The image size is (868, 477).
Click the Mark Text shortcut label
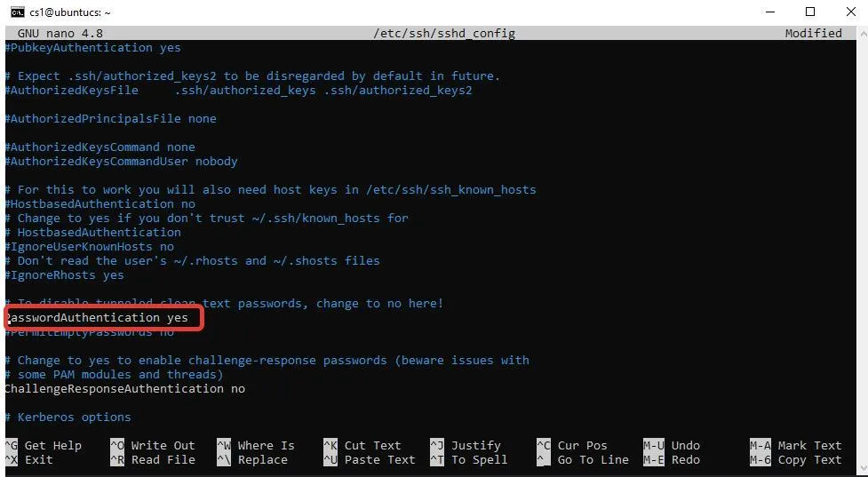pyautogui.click(x=809, y=445)
